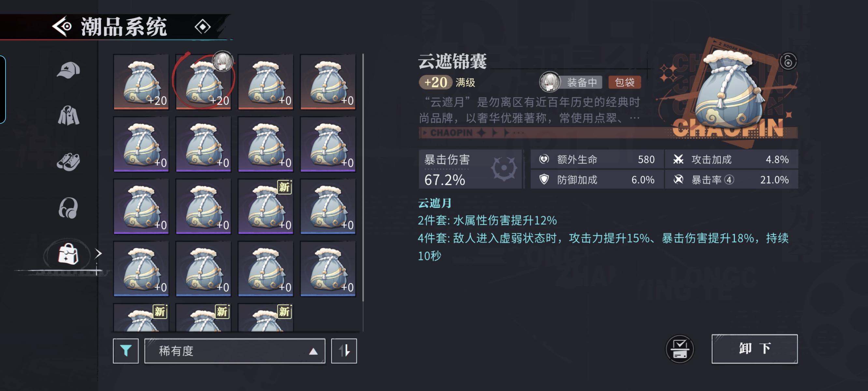Select the cap category icon in sidebar

pos(68,70)
